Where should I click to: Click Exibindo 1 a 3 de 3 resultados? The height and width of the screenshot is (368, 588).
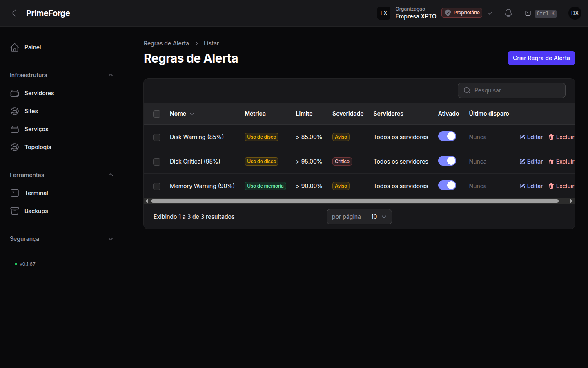(194, 217)
